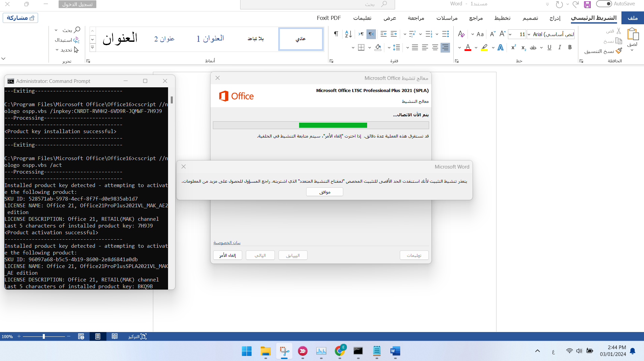Open the Font dialog launcher

tap(457, 61)
